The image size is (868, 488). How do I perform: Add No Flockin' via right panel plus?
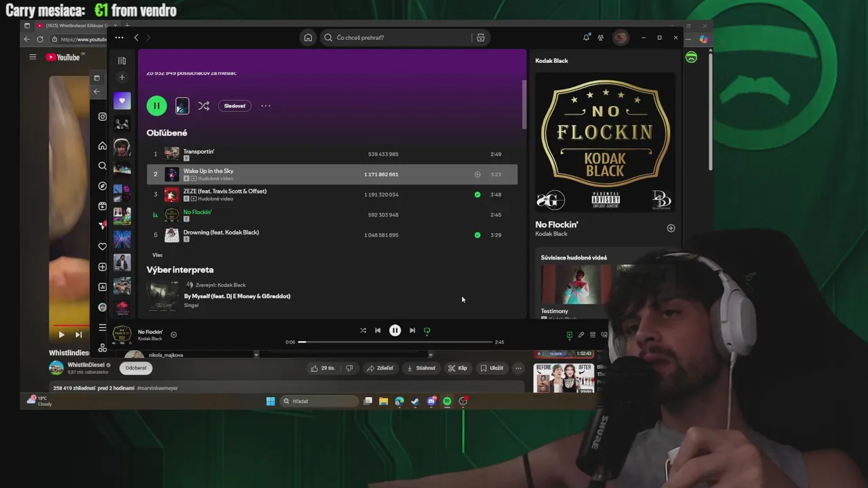(x=671, y=228)
